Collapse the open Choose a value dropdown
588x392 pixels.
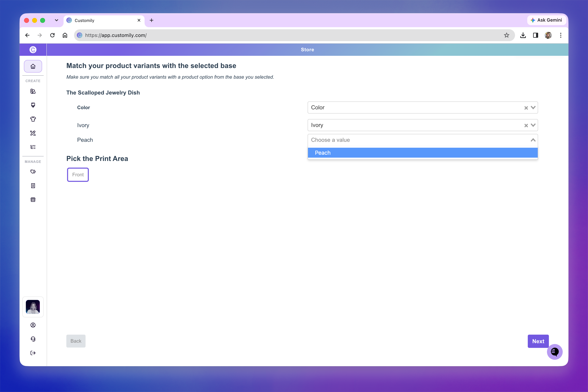(533, 140)
